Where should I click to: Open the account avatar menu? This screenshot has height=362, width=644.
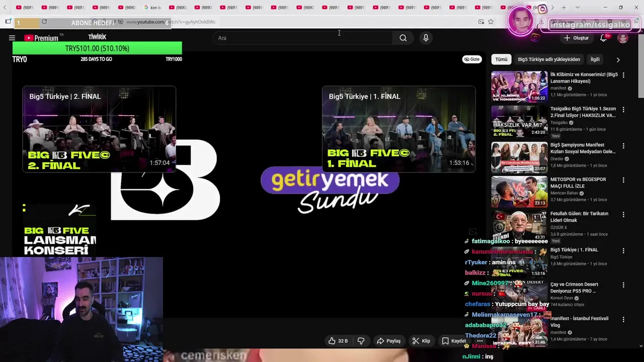pyautogui.click(x=623, y=38)
